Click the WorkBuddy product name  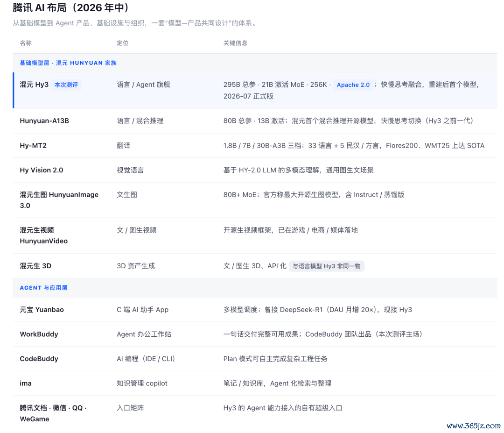[x=39, y=334]
